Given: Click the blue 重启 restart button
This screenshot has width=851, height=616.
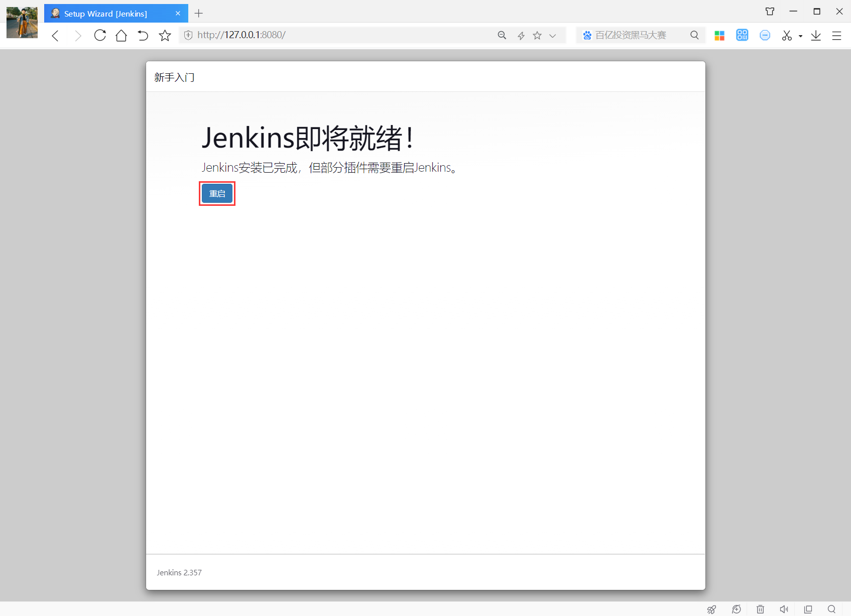Looking at the screenshot, I should point(217,194).
